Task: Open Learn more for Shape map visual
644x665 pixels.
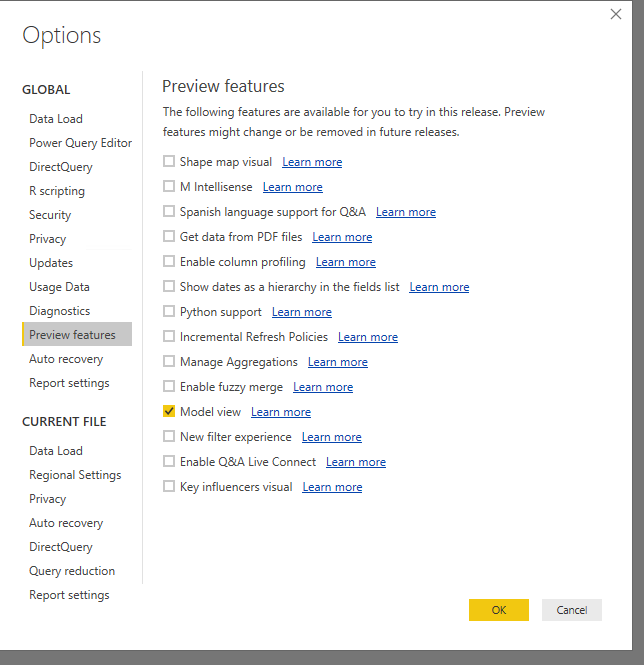Action: [x=312, y=162]
